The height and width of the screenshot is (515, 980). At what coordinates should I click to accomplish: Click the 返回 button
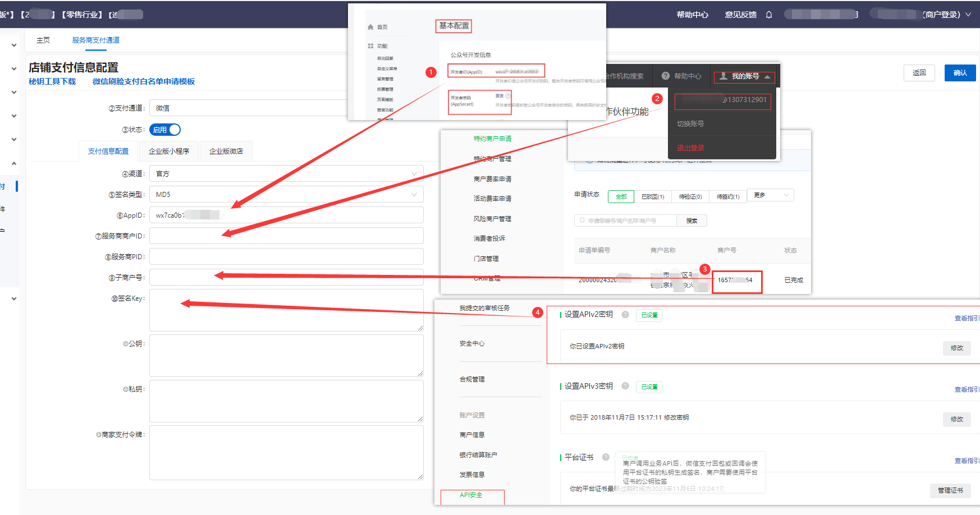tap(919, 73)
